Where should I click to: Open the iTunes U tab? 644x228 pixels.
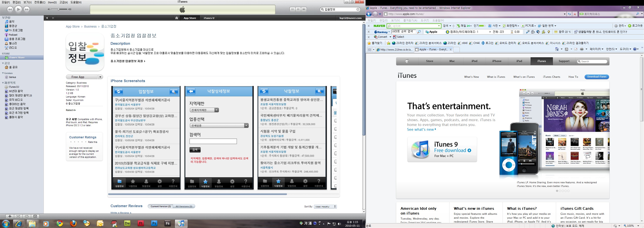pos(209,18)
